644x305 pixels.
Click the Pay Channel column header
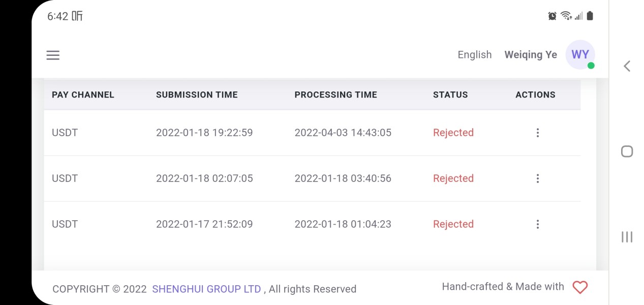[83, 95]
